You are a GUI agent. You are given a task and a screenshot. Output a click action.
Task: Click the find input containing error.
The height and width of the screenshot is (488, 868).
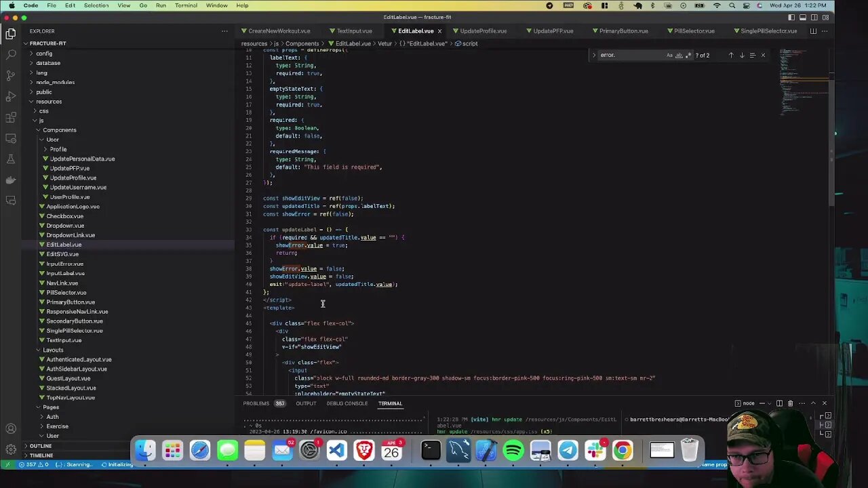click(x=631, y=55)
